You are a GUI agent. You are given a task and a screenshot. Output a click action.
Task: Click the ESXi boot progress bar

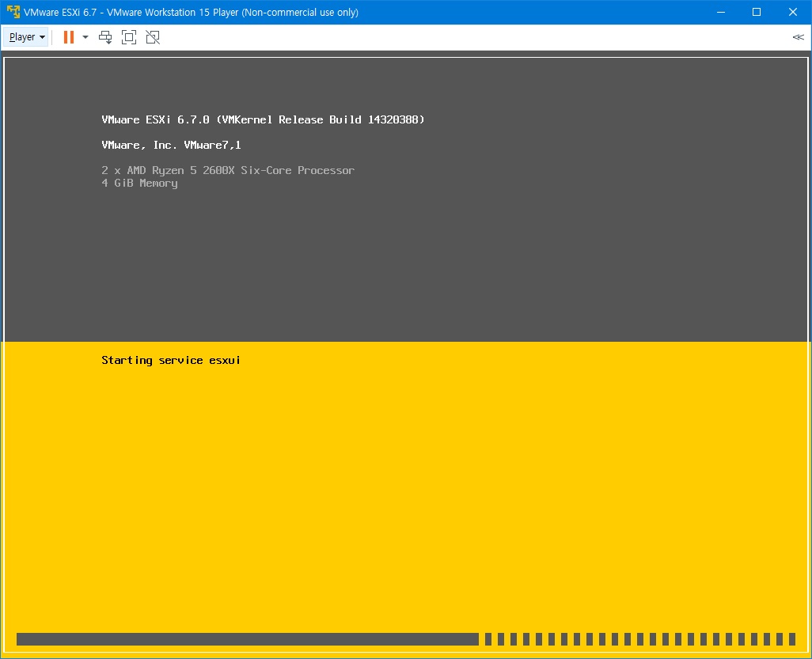[406, 638]
